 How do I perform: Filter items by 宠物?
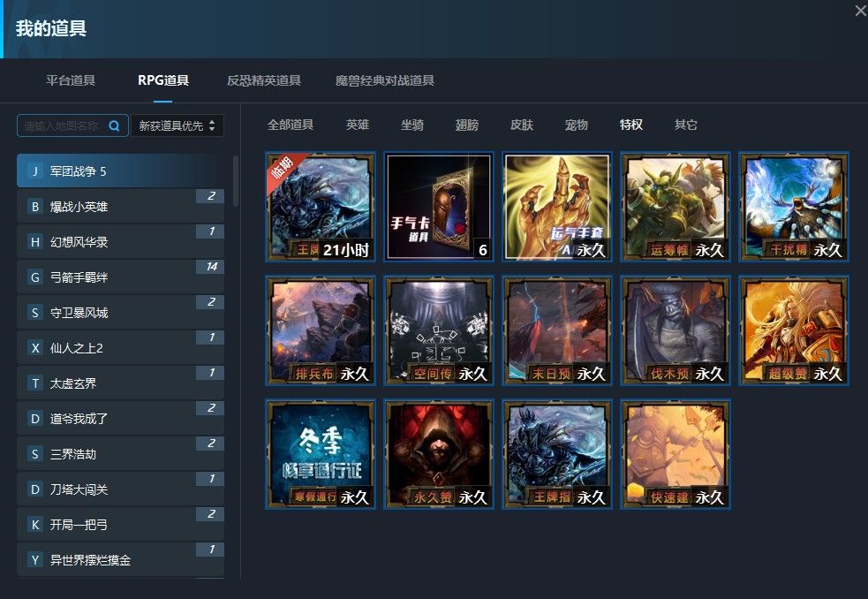pos(577,125)
